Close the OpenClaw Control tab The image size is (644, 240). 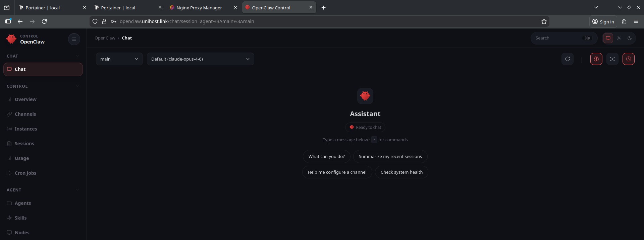pyautogui.click(x=311, y=7)
